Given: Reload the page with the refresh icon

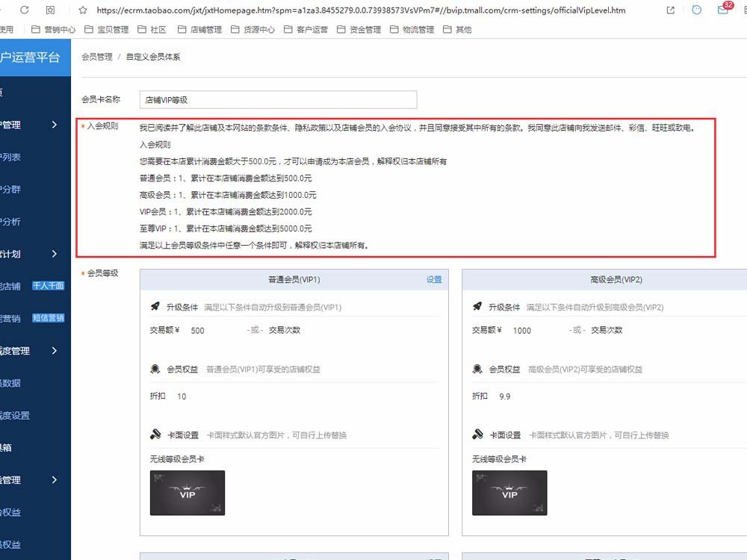Looking at the screenshot, I should (25, 10).
